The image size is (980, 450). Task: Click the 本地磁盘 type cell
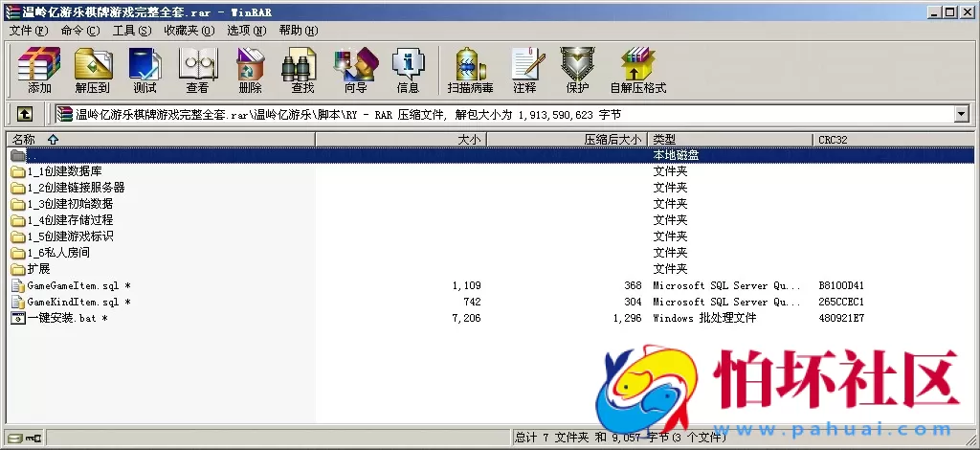[x=676, y=155]
